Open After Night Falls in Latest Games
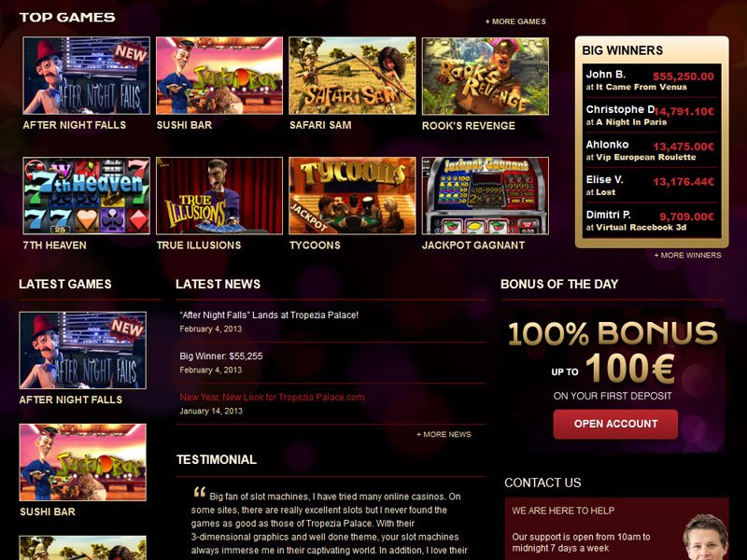Viewport: 747px width, 560px height. click(83, 350)
